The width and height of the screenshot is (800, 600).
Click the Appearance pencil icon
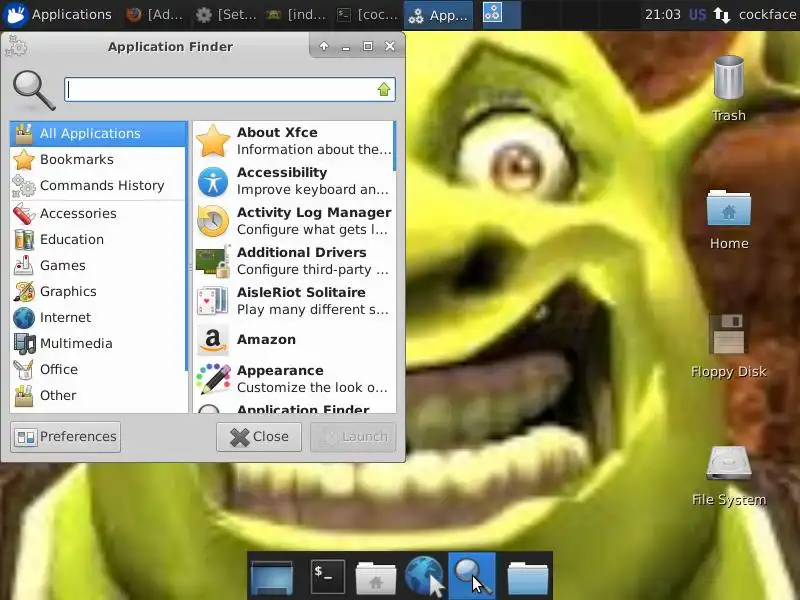[x=213, y=379]
